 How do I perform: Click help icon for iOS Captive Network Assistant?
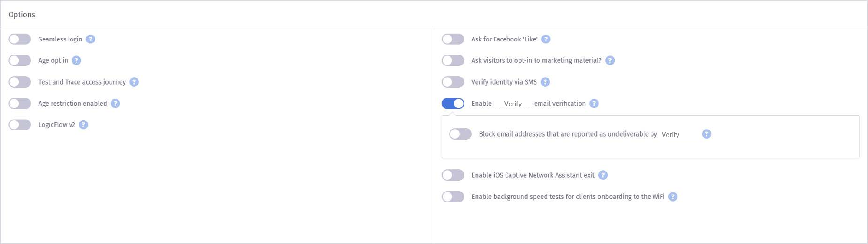coord(603,175)
